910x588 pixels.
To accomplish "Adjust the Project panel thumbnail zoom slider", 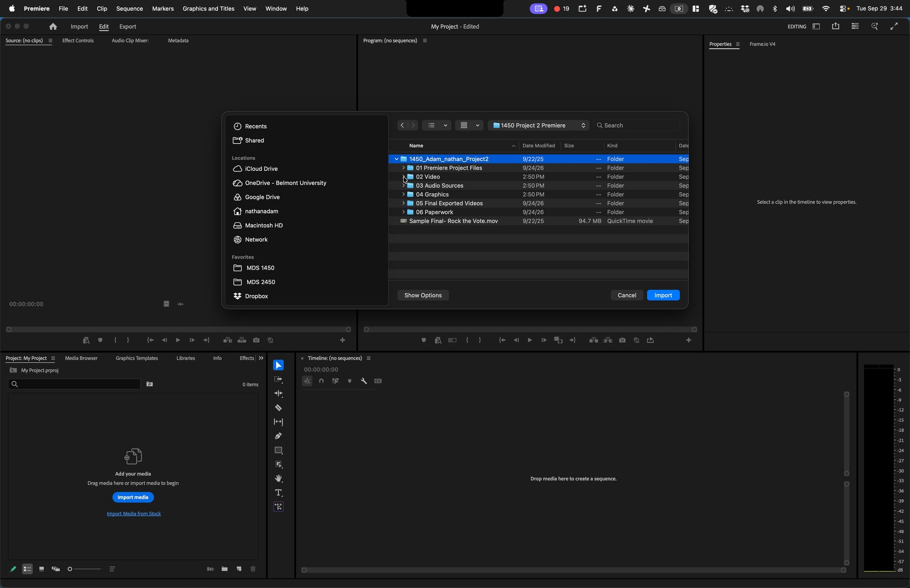I will (x=84, y=569).
